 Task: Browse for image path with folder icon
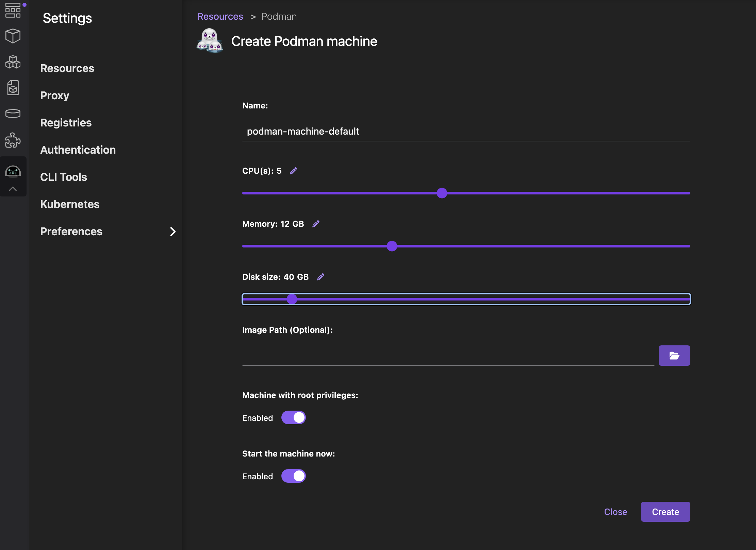tap(674, 356)
